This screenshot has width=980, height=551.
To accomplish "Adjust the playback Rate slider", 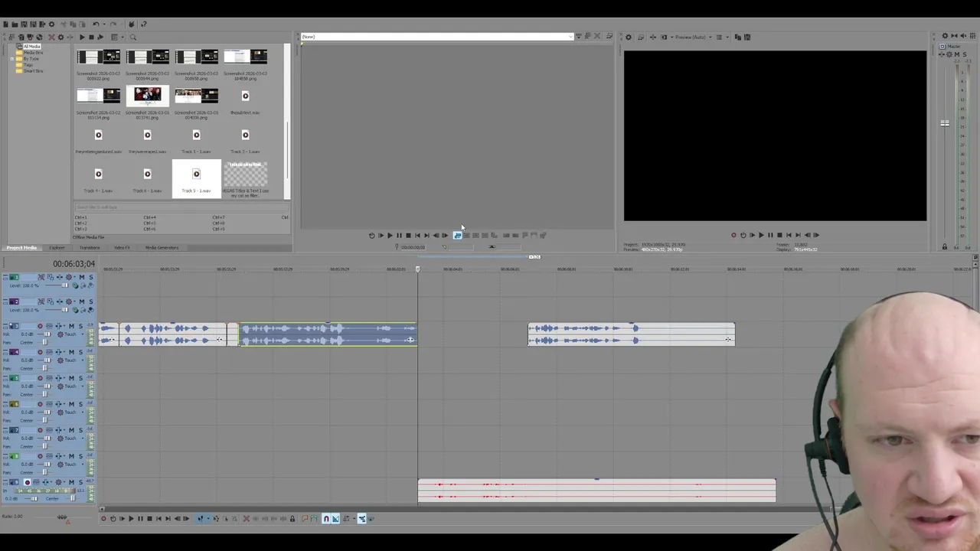I will tap(62, 517).
